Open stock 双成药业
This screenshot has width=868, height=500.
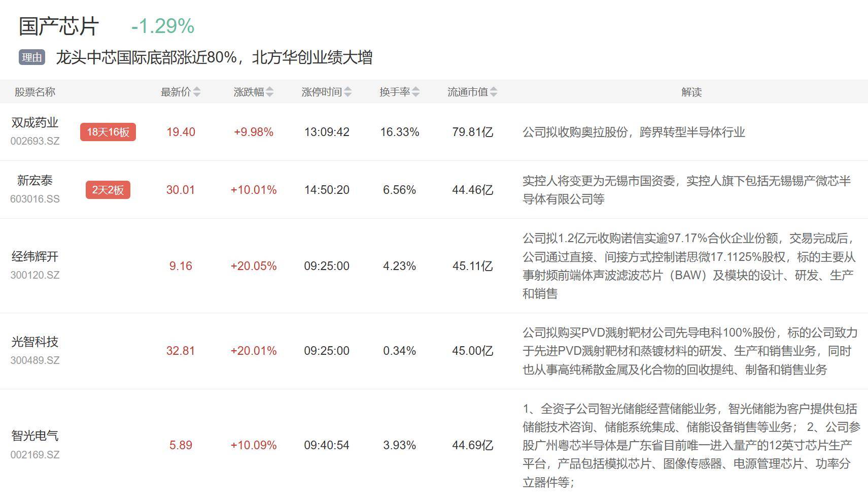(35, 122)
